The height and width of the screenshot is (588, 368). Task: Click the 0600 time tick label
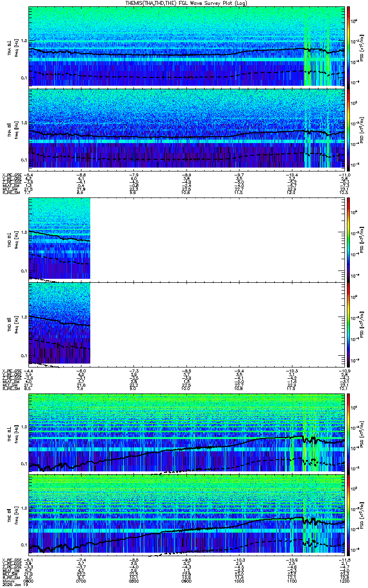pyautogui.click(x=29, y=581)
